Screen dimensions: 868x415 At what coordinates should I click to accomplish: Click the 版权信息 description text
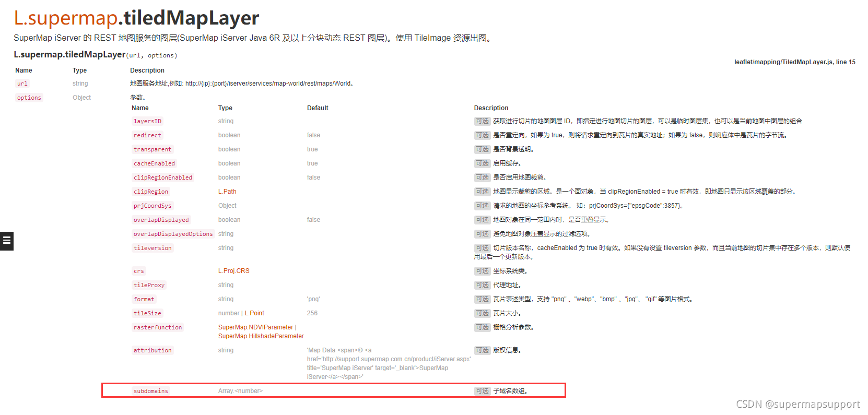click(507, 350)
